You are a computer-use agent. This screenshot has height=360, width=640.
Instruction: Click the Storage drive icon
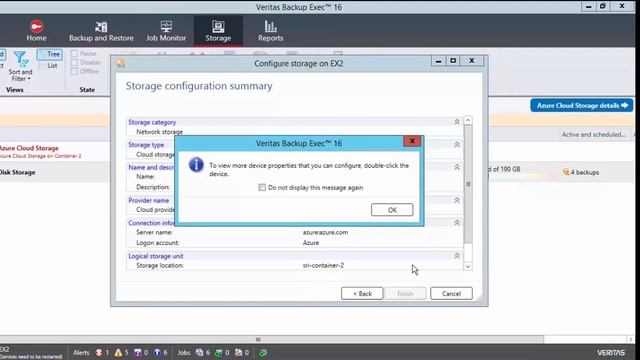pyautogui.click(x=218, y=27)
